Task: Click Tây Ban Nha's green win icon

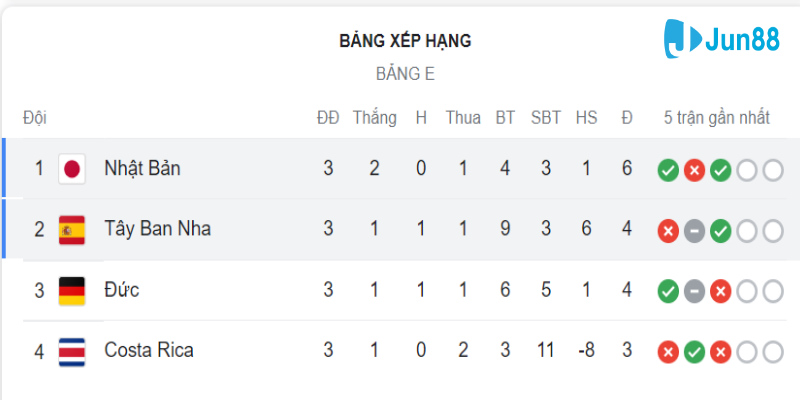Action: pos(720,231)
